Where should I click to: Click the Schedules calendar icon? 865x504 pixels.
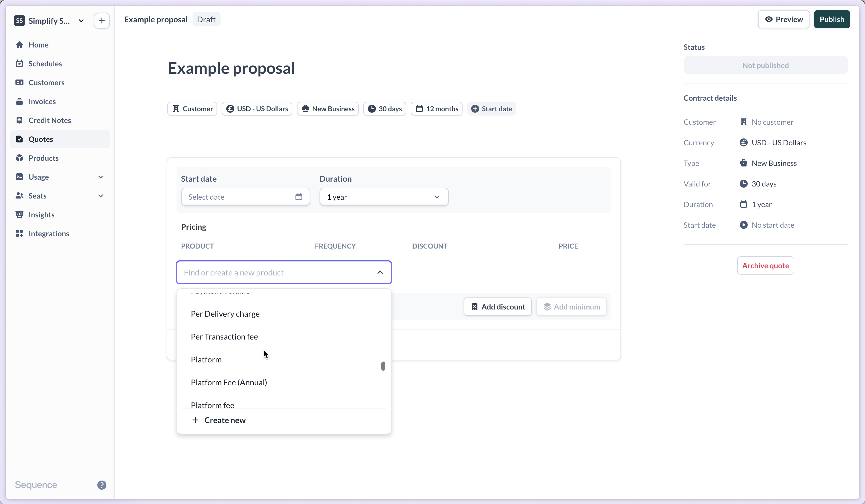(19, 64)
